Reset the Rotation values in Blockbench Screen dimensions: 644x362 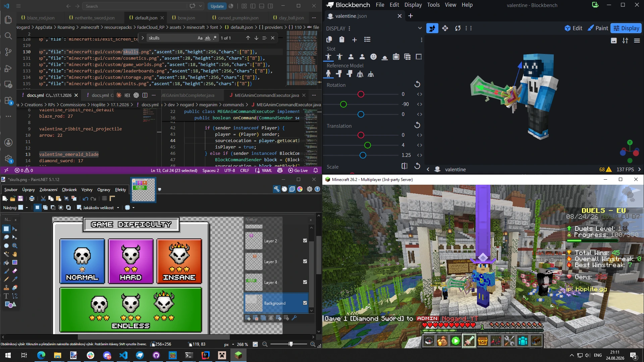[x=417, y=84]
